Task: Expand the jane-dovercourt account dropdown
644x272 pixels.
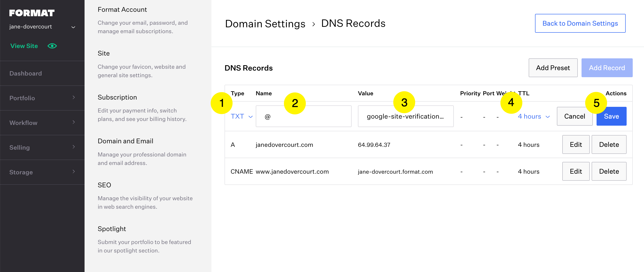Action: click(x=73, y=27)
